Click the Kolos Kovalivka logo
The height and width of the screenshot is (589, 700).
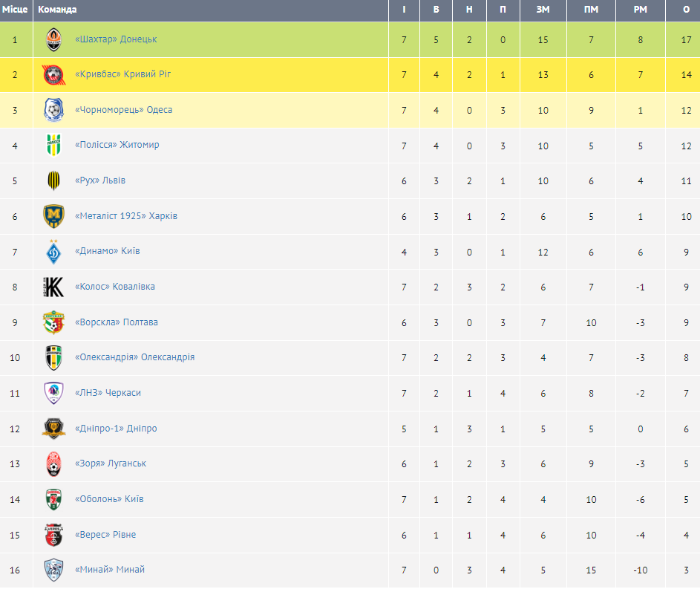point(54,287)
